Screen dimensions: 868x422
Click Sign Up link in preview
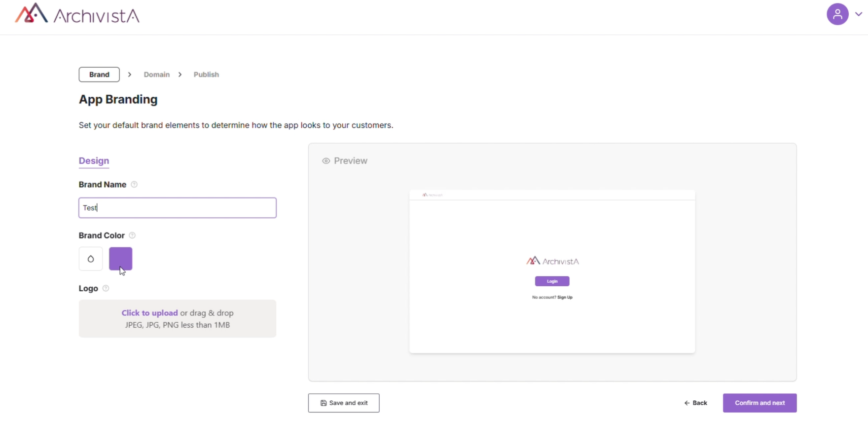point(565,297)
